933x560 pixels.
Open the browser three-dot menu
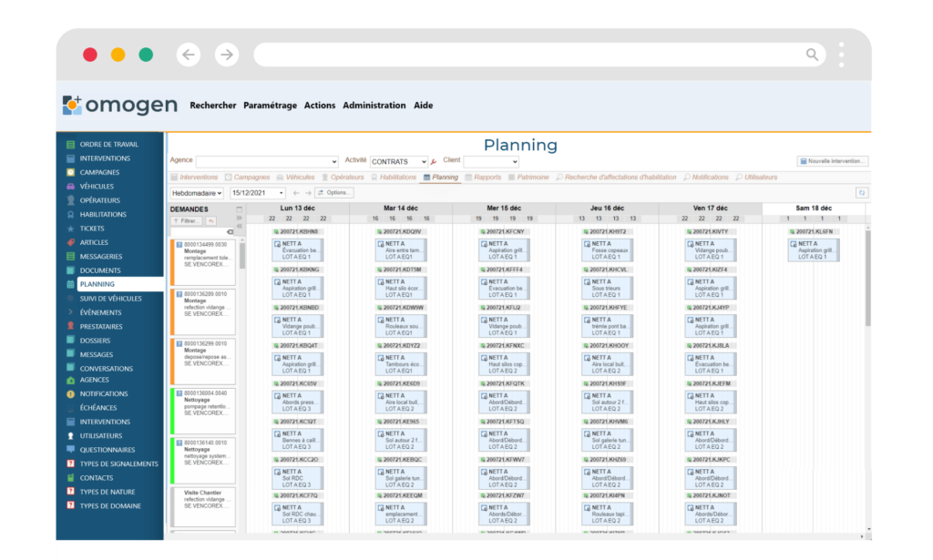coord(841,55)
